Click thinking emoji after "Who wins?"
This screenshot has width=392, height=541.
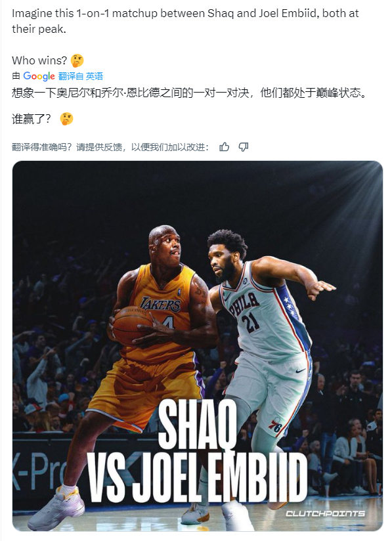[77, 60]
